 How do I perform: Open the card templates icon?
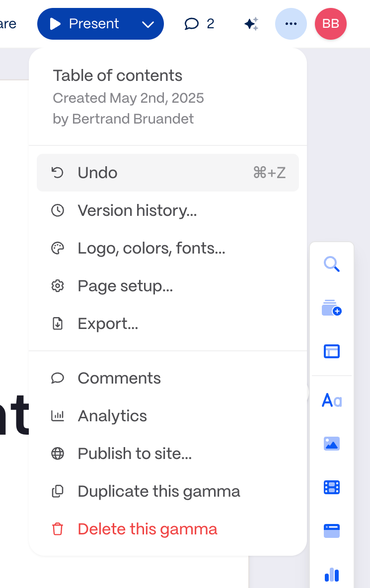[x=331, y=351]
